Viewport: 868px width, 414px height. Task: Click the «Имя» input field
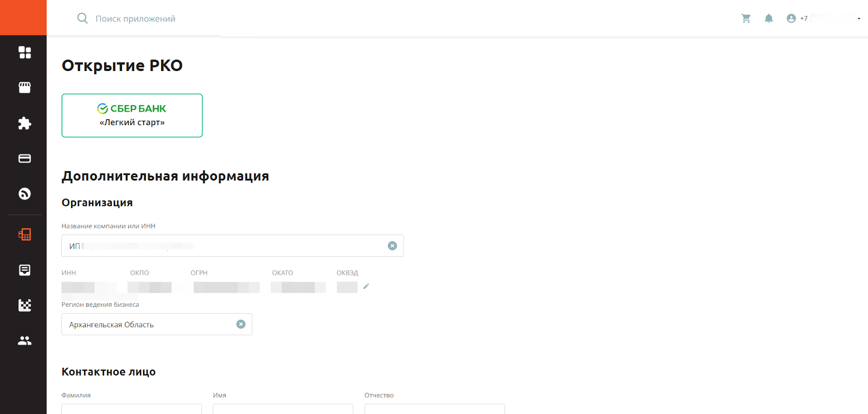pos(283,409)
